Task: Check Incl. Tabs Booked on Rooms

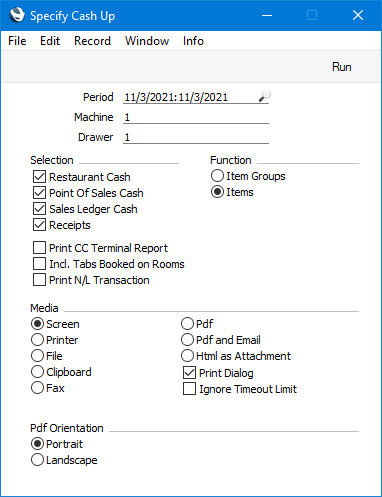Action: click(39, 264)
